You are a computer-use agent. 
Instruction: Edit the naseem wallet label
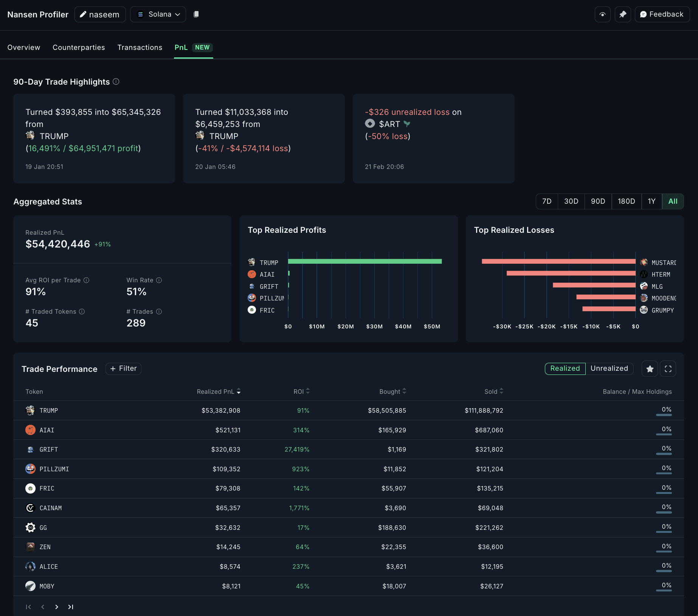(100, 14)
